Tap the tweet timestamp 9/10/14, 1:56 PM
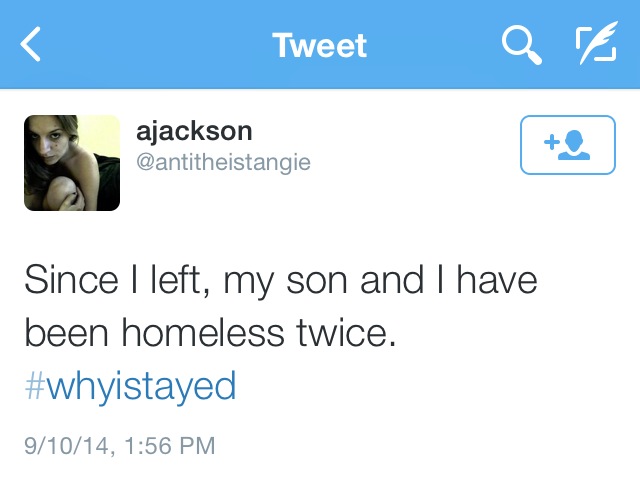The width and height of the screenshot is (640, 487). [119, 444]
